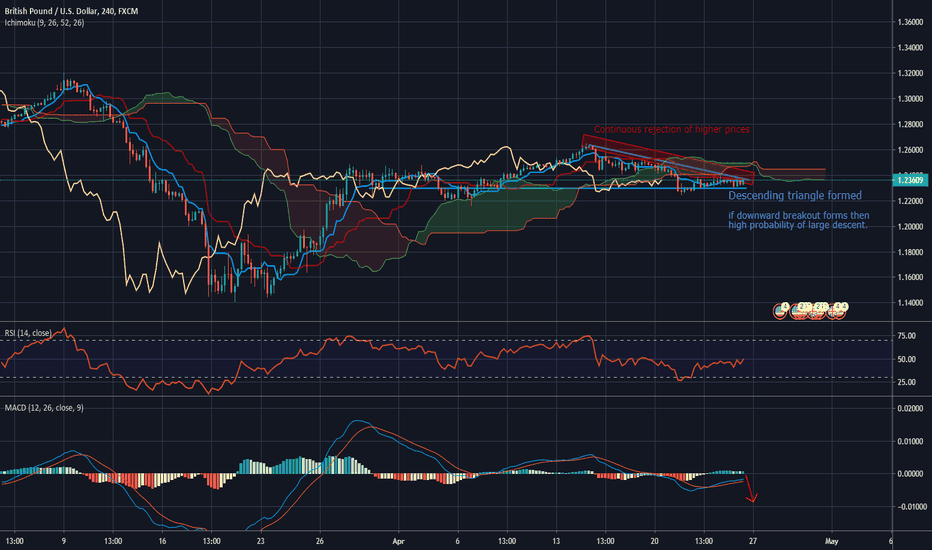Click the leftmost US flag economic event icon
The width and height of the screenshot is (932, 550).
coord(780,310)
